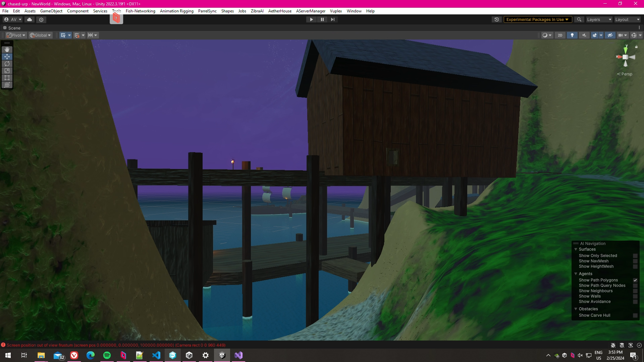This screenshot has height=362, width=644.
Task: Select the Rotate tool
Action: [x=7, y=64]
